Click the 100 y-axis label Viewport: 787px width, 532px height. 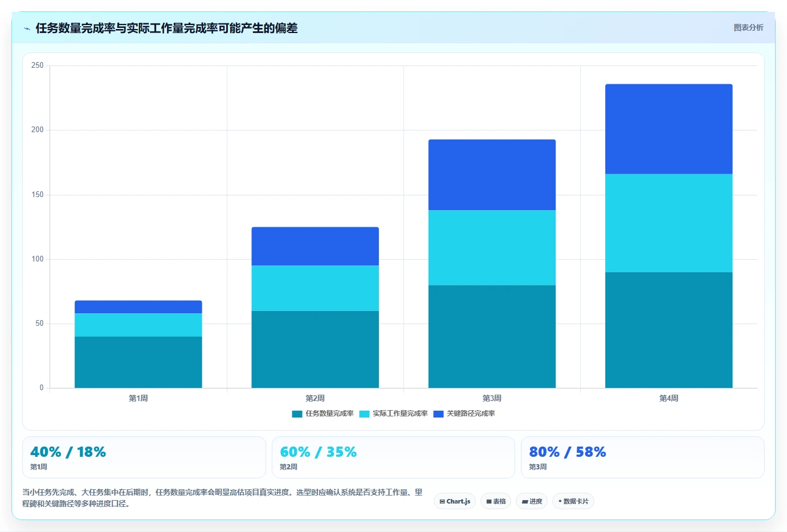click(38, 259)
